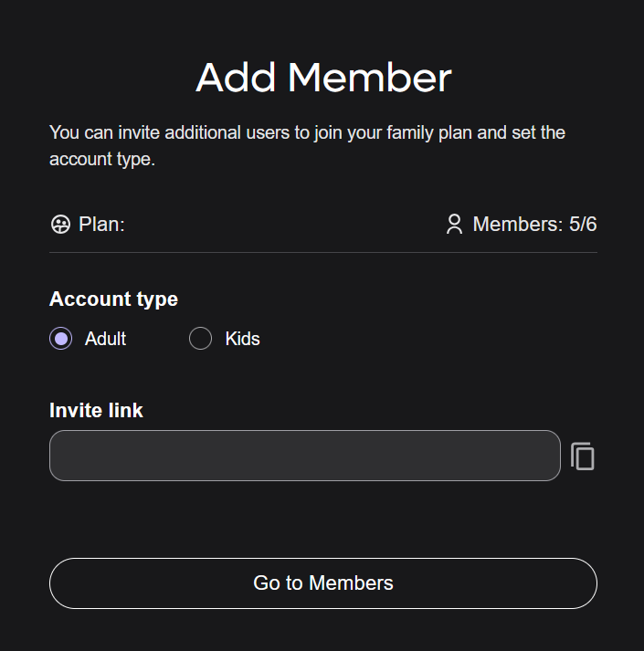Viewport: 644px width, 651px height.
Task: Click the Plan: label
Action: click(x=101, y=224)
